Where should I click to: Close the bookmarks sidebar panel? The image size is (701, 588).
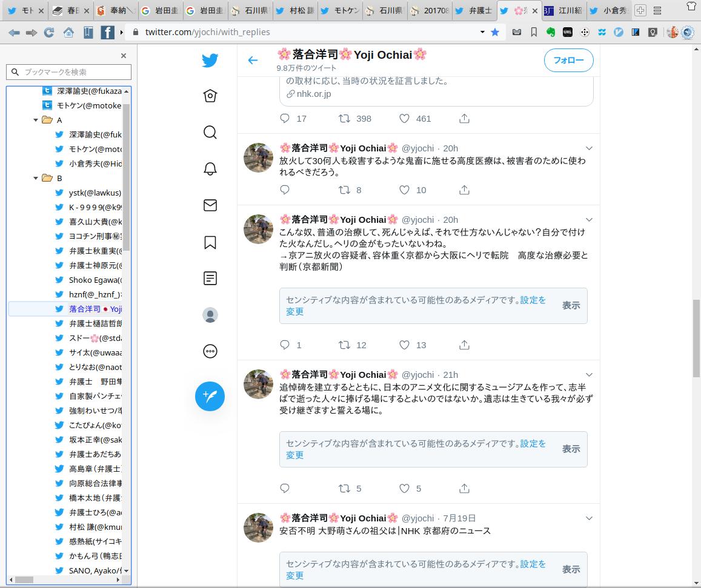click(x=124, y=56)
